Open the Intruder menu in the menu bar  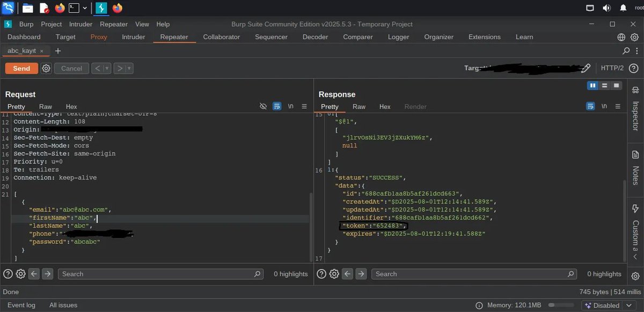80,24
